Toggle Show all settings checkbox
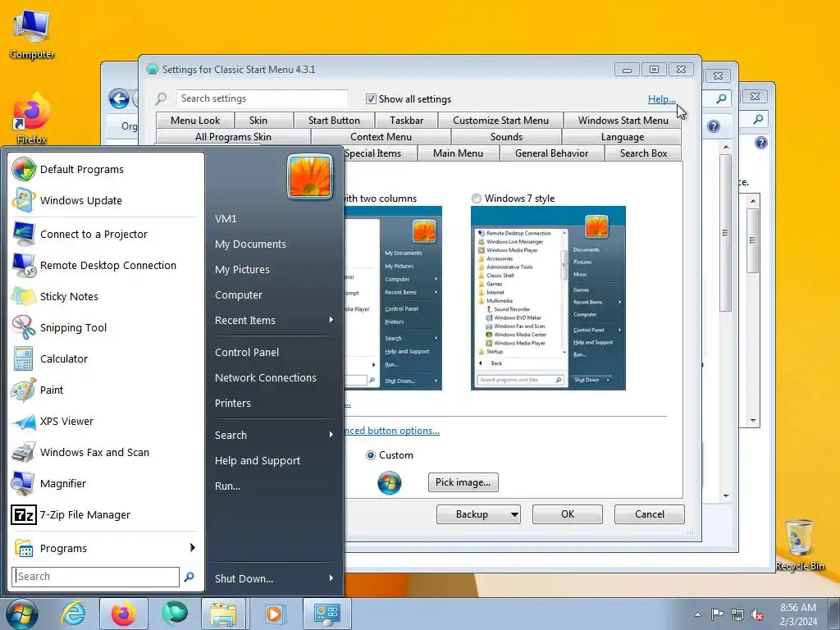The width and height of the screenshot is (840, 630). (x=371, y=99)
